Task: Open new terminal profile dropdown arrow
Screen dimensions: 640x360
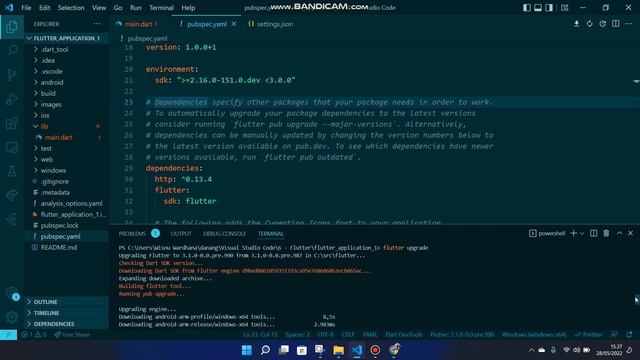Action: 582,233
